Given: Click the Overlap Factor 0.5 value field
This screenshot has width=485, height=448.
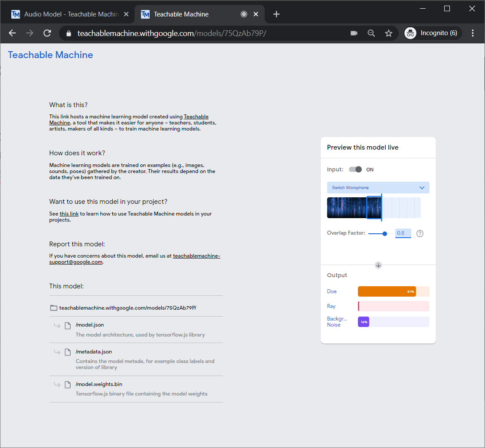Looking at the screenshot, I should click(x=403, y=233).
